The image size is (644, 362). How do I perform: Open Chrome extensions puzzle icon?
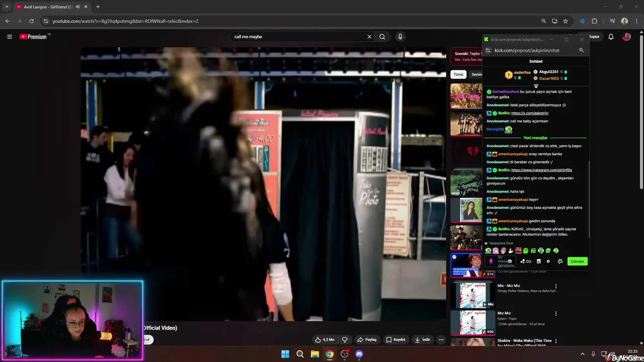(x=594, y=21)
